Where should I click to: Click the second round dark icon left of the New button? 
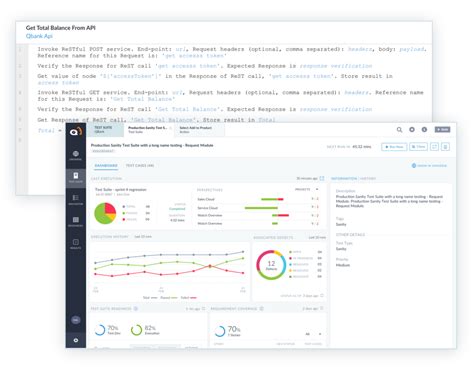424,129
